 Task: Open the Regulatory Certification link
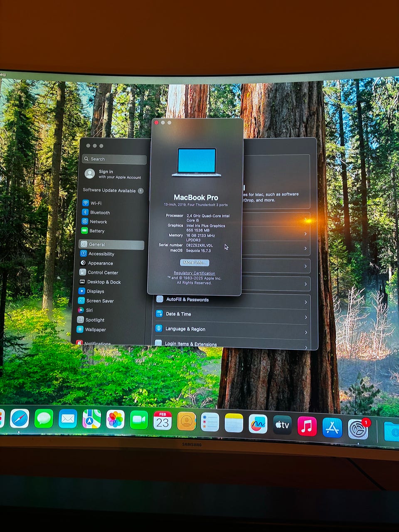(x=194, y=273)
